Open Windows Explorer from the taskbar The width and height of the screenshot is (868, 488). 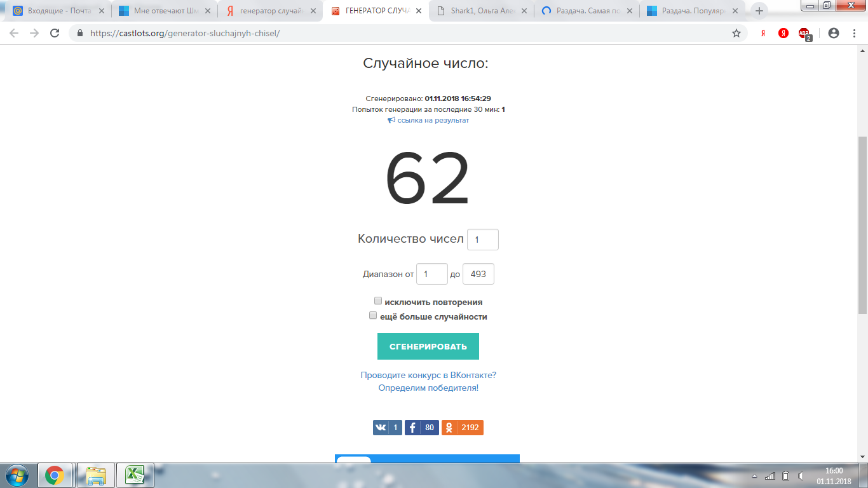tap(96, 475)
